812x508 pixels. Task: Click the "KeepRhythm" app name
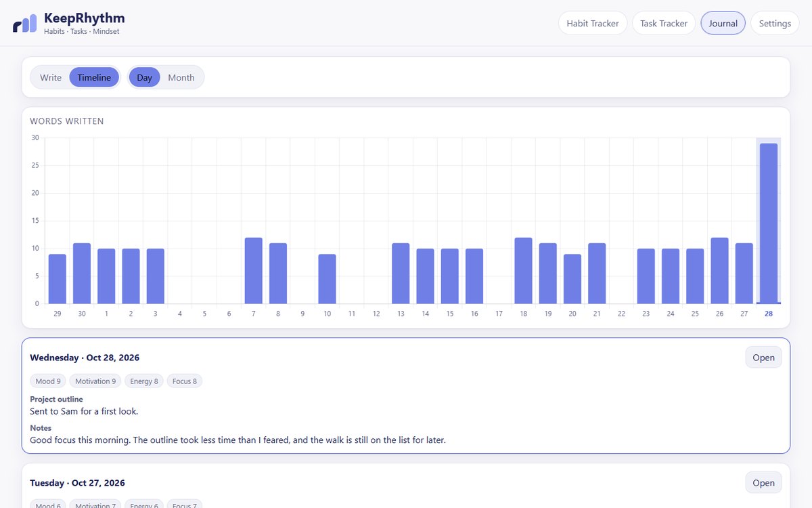[85, 18]
